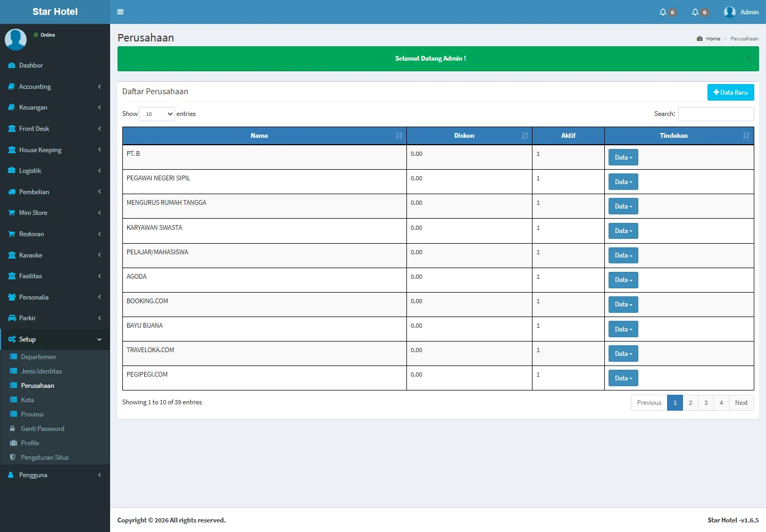Open the Show entries dropdown
This screenshot has height=532, width=766.
157,114
